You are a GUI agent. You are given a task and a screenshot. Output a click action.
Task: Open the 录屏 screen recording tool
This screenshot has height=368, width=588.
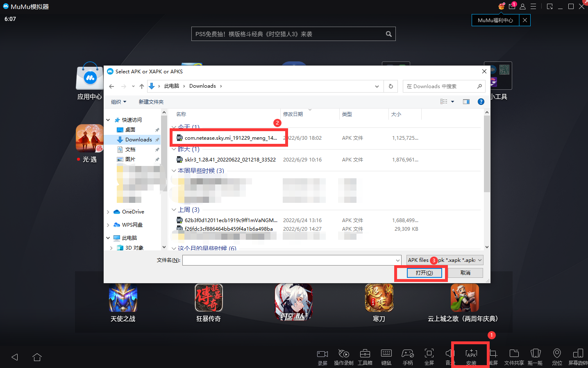tap(322, 357)
